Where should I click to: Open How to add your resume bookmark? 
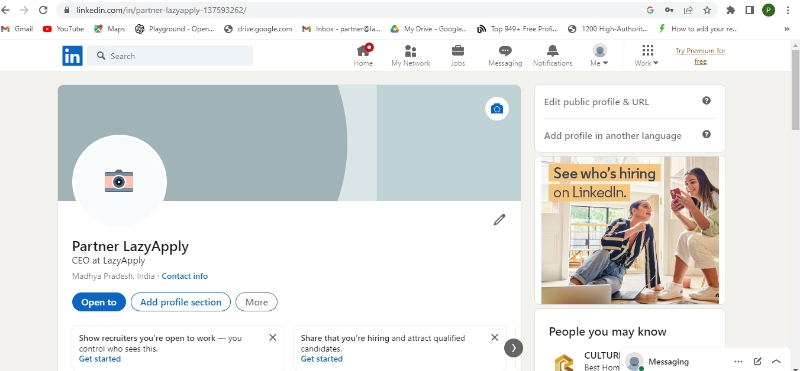point(698,29)
